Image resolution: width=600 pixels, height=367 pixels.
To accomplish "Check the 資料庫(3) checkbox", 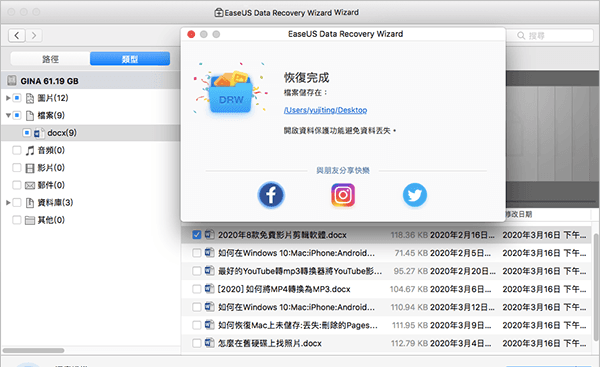I will pos(17,202).
